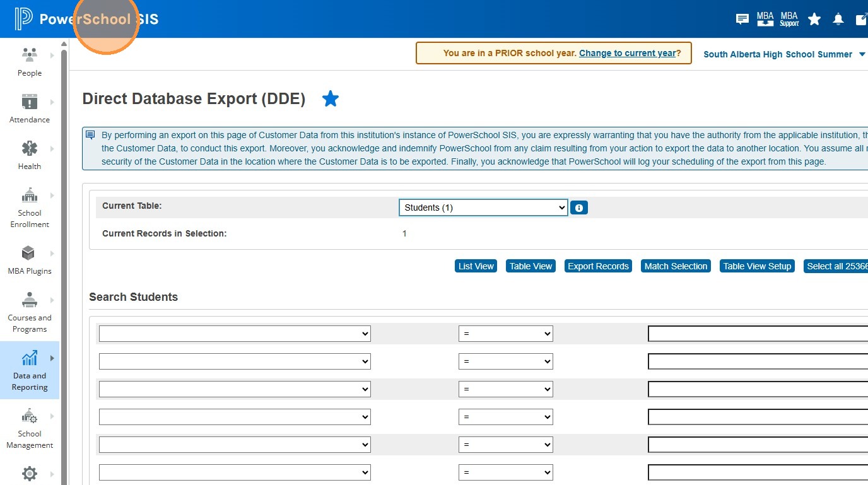Open the field dropdown in the second search row

pos(235,361)
